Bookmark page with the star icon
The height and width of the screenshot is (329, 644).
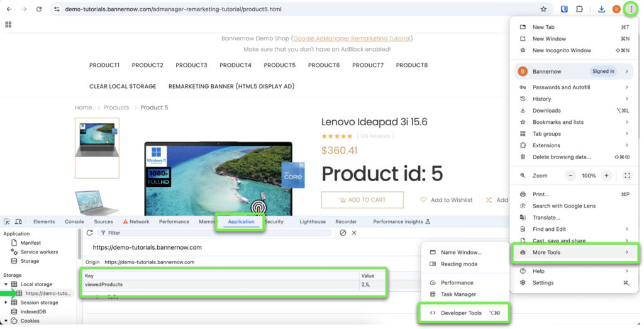click(543, 9)
